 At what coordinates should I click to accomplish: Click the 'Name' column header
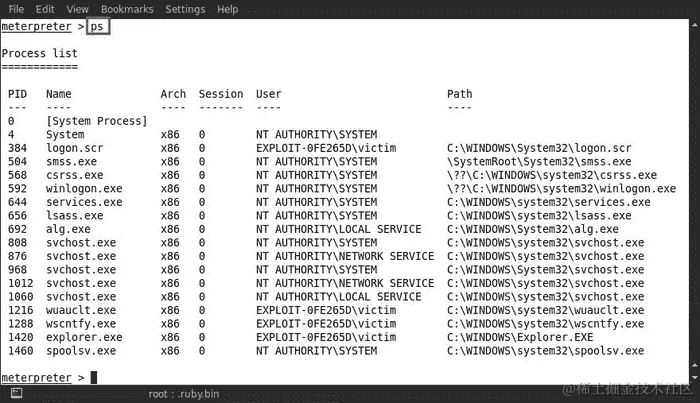pos(58,94)
